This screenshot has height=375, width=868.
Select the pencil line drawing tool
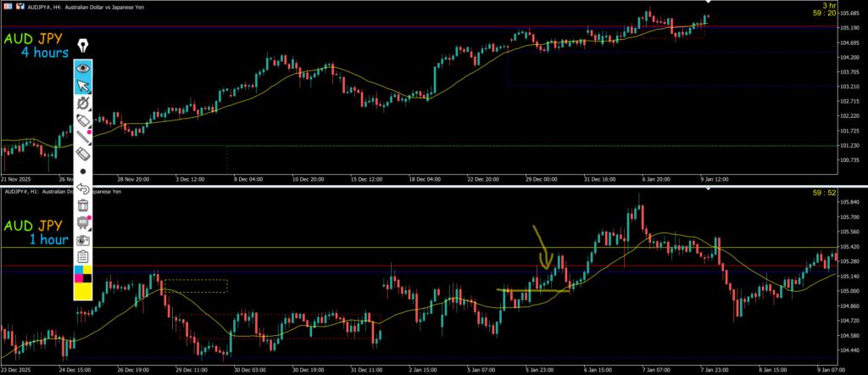[83, 137]
